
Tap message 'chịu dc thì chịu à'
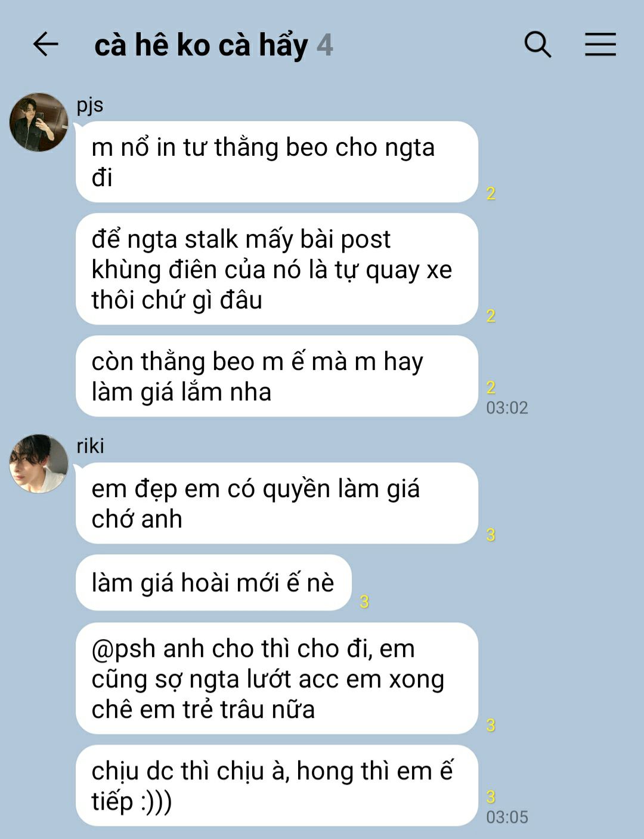[277, 785]
